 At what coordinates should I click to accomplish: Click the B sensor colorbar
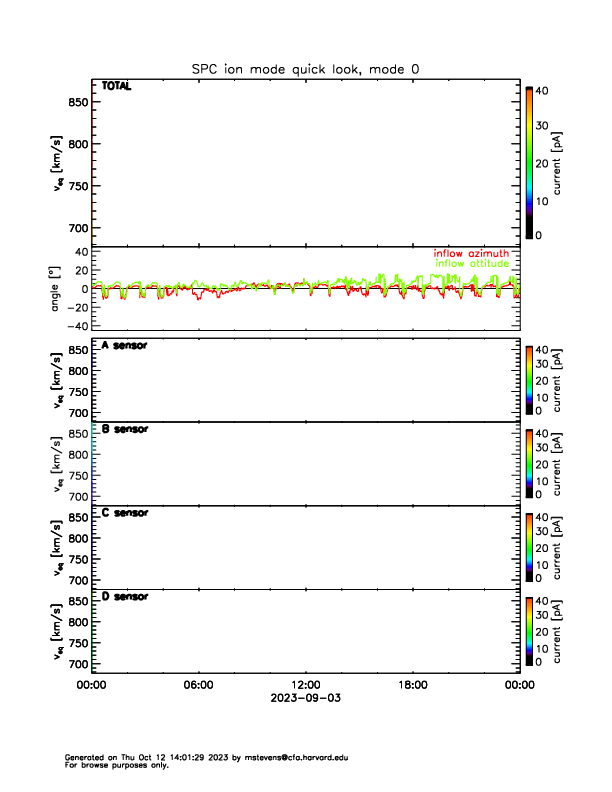point(529,462)
